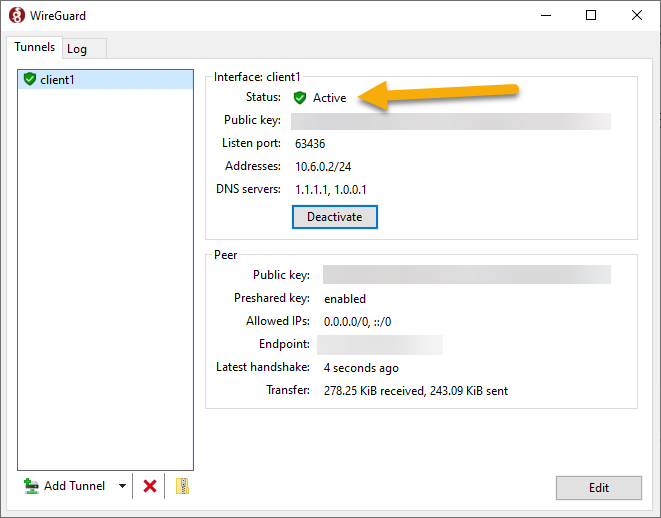The width and height of the screenshot is (661, 518).
Task: Click the Add Tunnel network icon
Action: (31, 486)
